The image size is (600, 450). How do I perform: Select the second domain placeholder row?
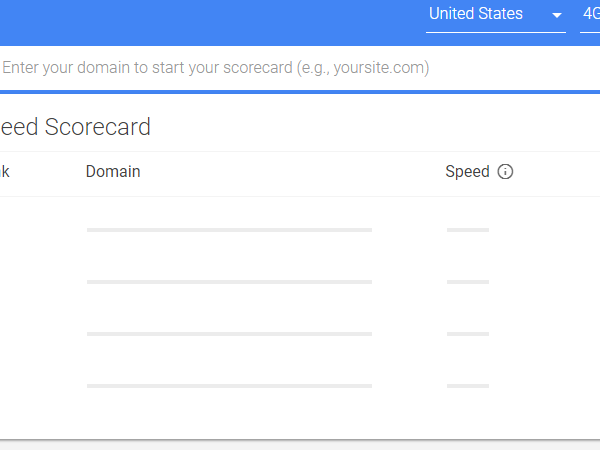click(229, 282)
